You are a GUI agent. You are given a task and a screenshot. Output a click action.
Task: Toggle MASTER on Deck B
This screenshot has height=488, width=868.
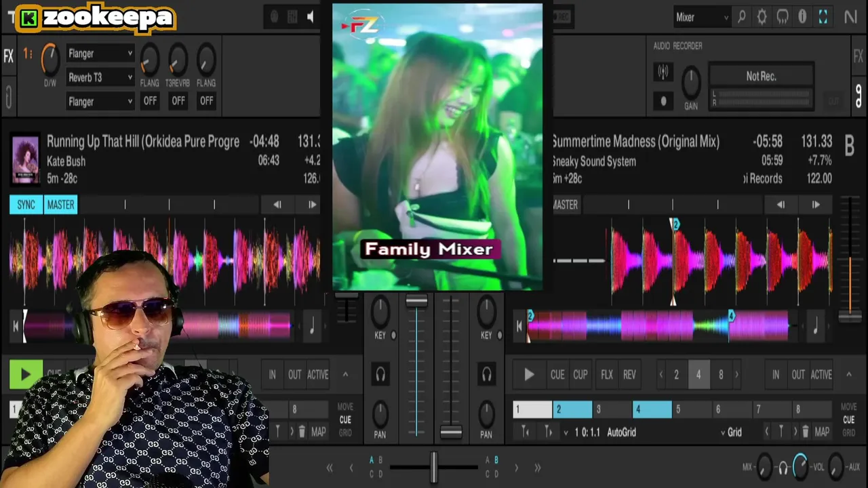pyautogui.click(x=566, y=205)
